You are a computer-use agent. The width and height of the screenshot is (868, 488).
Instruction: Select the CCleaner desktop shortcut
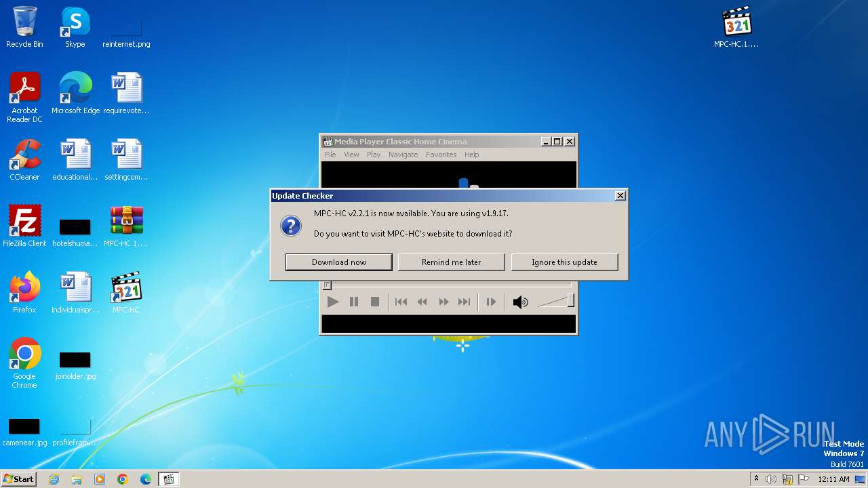tap(24, 160)
